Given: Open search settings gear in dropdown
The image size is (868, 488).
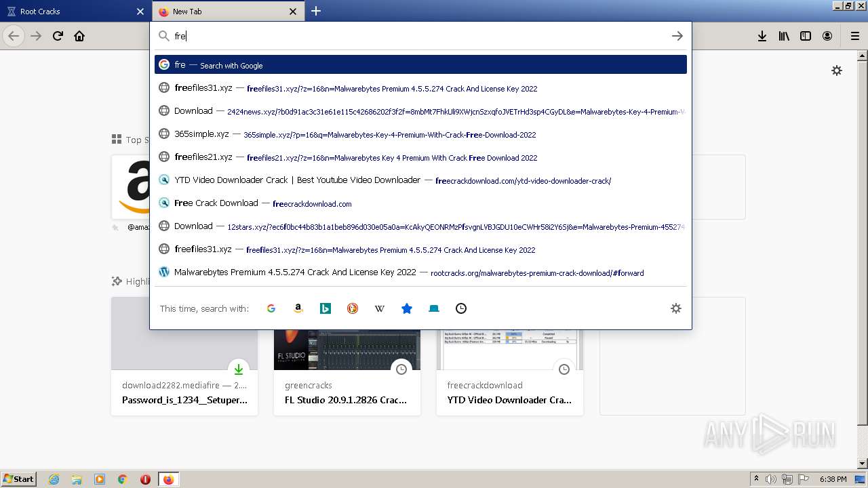Looking at the screenshot, I should pos(675,308).
